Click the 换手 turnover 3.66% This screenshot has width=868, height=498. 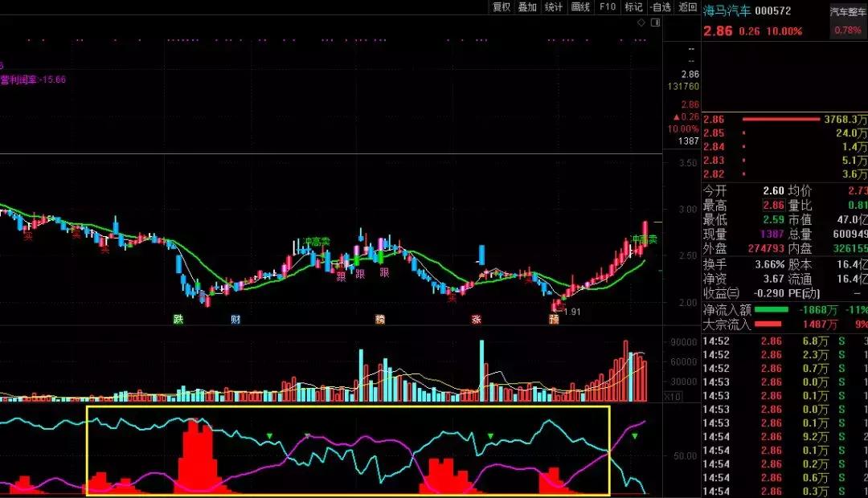pos(770,264)
